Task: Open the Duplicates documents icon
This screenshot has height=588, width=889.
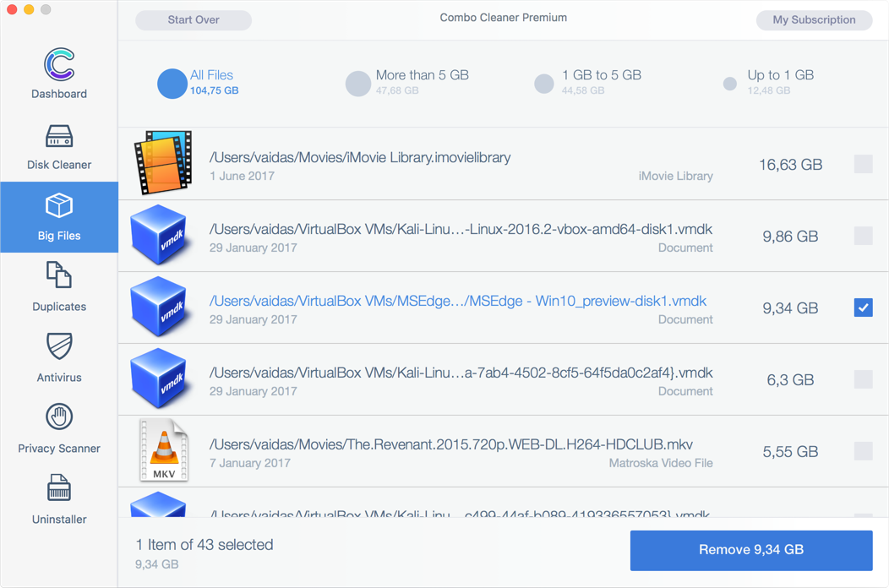Action: [59, 275]
